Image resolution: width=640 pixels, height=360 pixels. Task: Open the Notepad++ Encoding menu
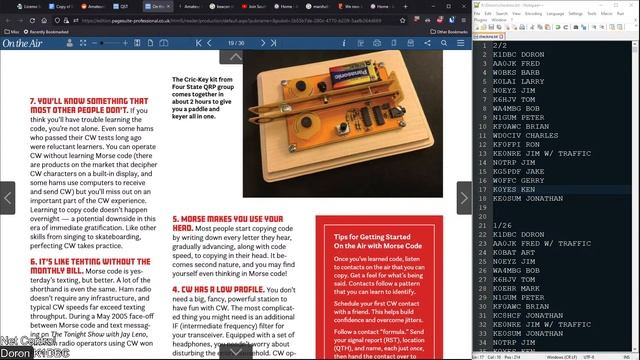(533, 13)
